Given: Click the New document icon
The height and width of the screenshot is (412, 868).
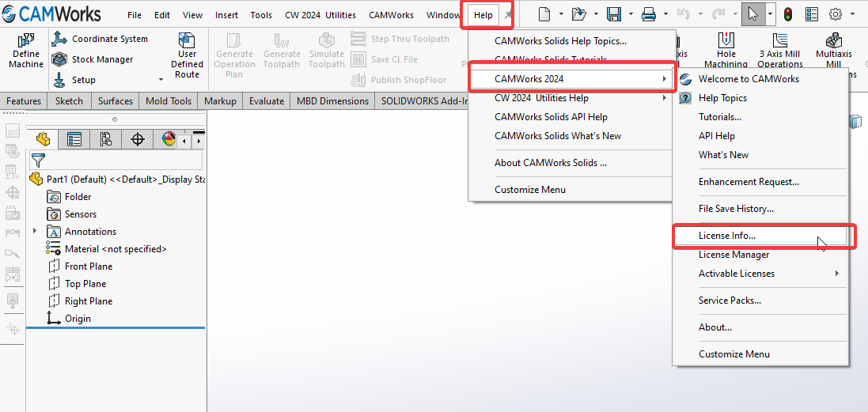Looking at the screenshot, I should tap(544, 14).
